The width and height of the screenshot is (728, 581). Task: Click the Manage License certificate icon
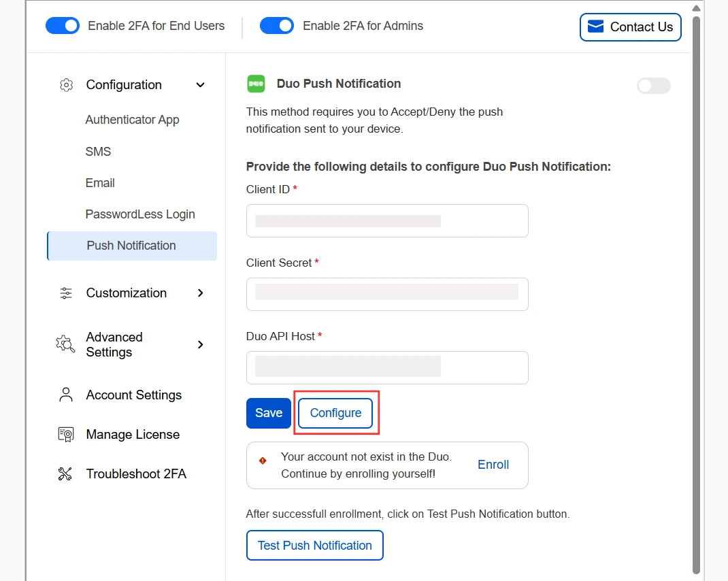(x=66, y=434)
